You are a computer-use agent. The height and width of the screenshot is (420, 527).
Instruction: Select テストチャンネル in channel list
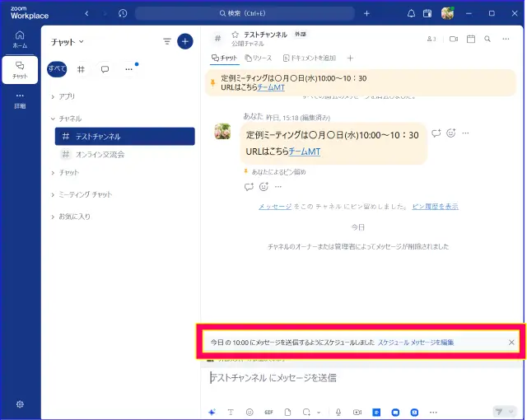coord(124,136)
